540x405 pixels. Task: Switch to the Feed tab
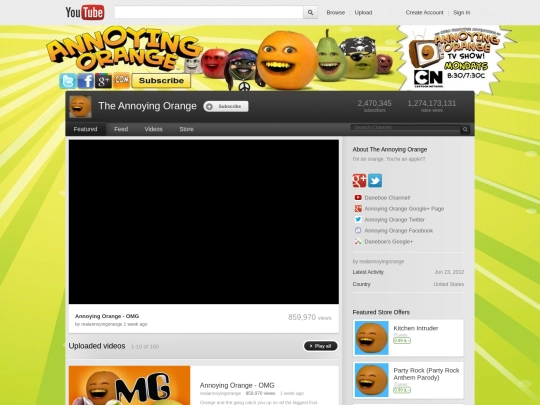(x=121, y=129)
